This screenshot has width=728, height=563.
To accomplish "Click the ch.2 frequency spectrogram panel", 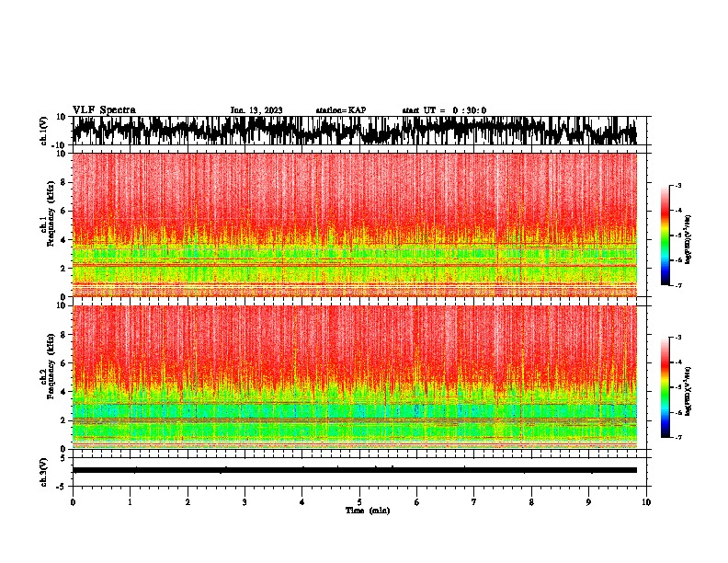I will point(355,377).
